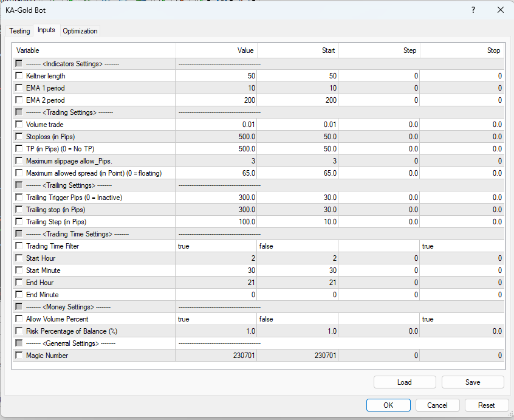
Task: Enable the Magic Number checkbox
Action: (x=19, y=356)
